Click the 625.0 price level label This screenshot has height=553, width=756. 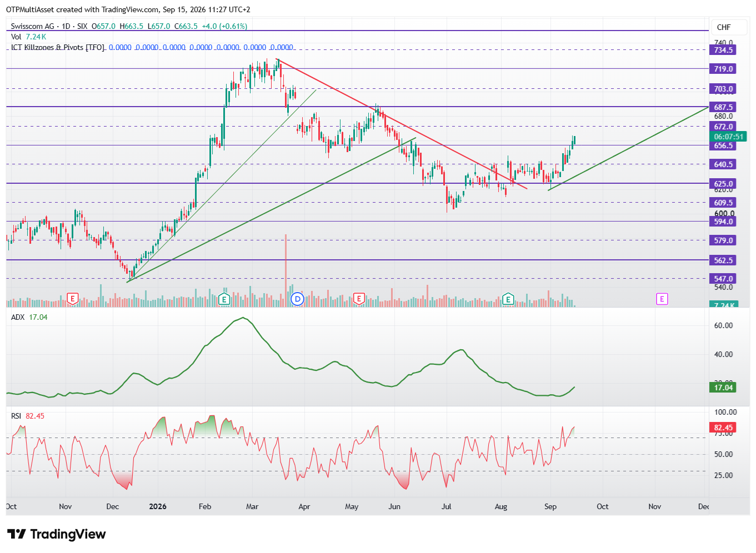pyautogui.click(x=723, y=184)
